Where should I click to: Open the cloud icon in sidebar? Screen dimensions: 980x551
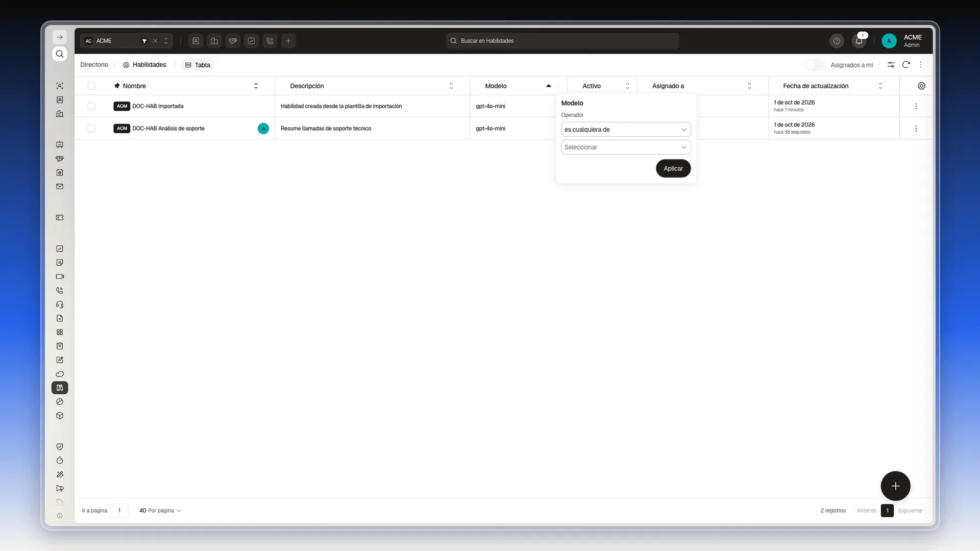(60, 374)
